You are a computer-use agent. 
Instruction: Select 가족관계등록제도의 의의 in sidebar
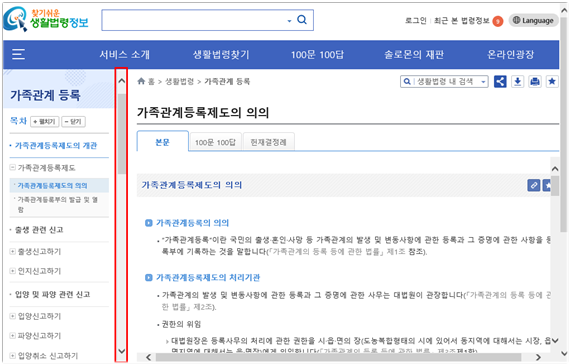coord(53,185)
